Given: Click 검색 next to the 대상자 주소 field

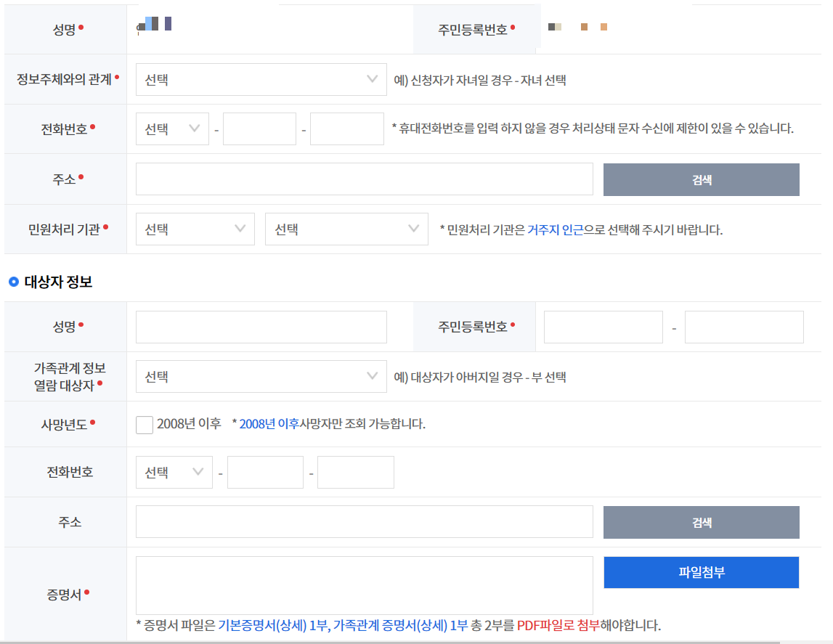Looking at the screenshot, I should pos(700,522).
